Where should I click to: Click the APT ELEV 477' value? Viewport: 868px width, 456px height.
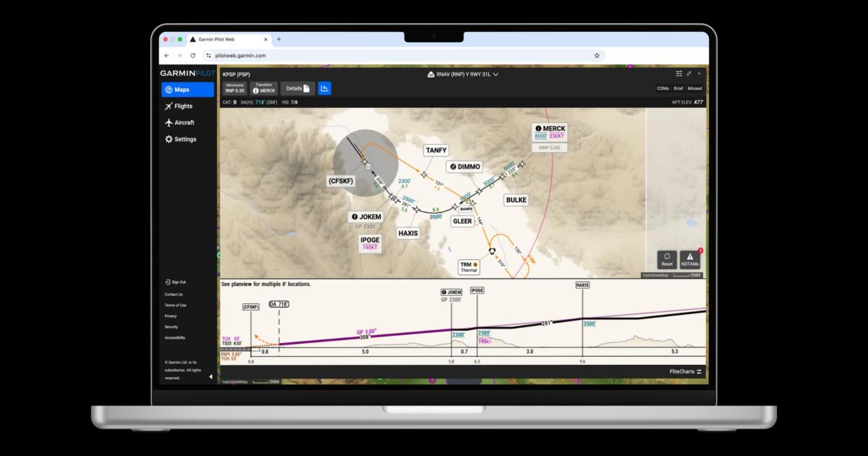[688, 103]
